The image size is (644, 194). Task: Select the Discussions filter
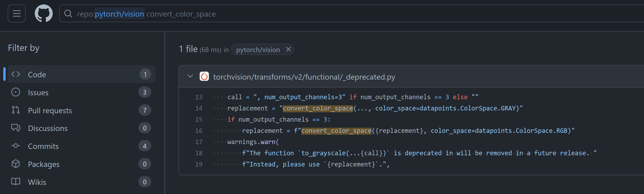click(82, 128)
